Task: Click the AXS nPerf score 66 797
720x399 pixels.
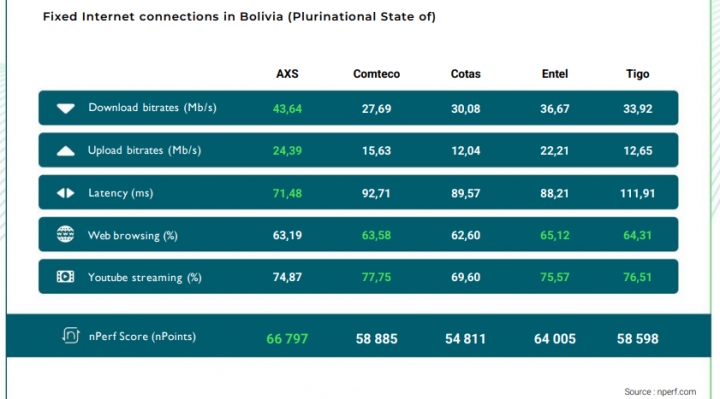Action: click(287, 339)
